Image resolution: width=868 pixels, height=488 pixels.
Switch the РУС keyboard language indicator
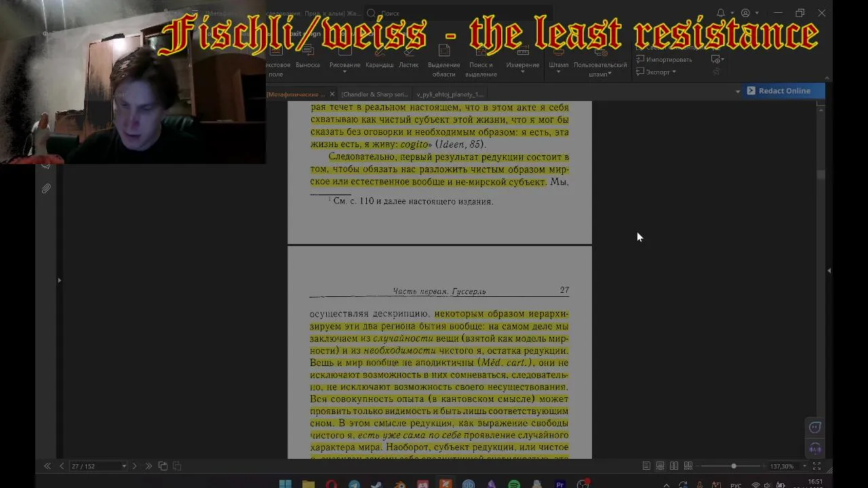[736, 485]
